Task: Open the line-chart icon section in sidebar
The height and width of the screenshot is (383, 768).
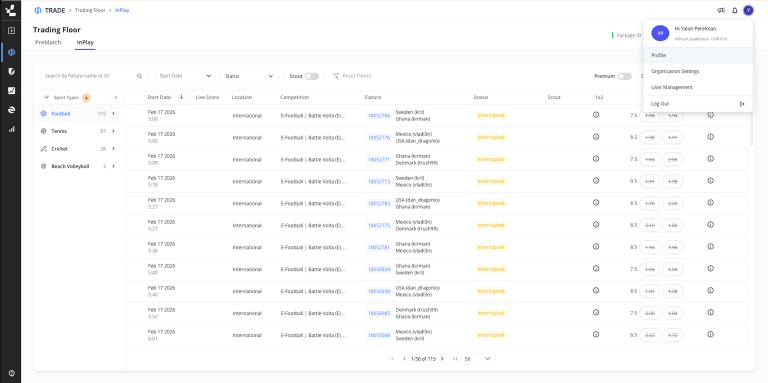Action: pos(11,90)
